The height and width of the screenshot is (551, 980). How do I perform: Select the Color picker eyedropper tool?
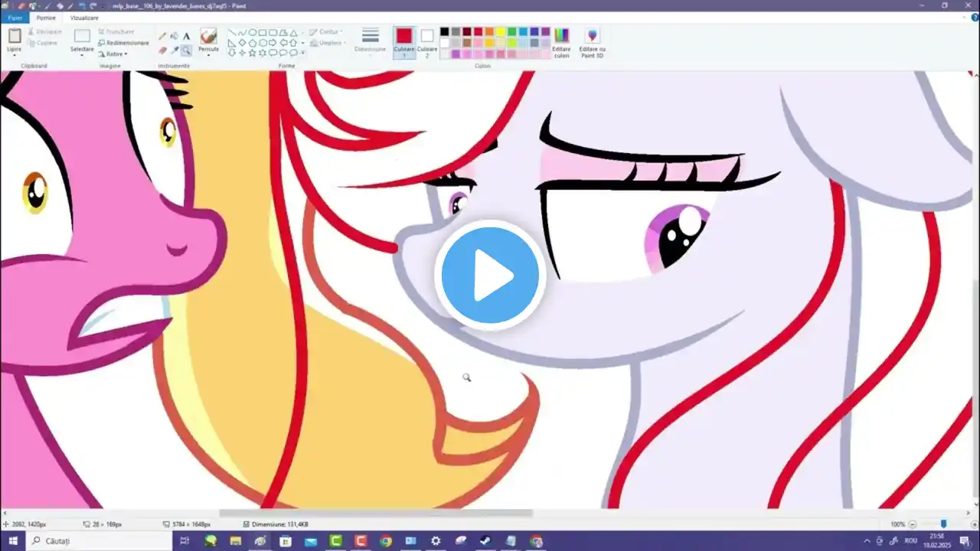[x=175, y=50]
